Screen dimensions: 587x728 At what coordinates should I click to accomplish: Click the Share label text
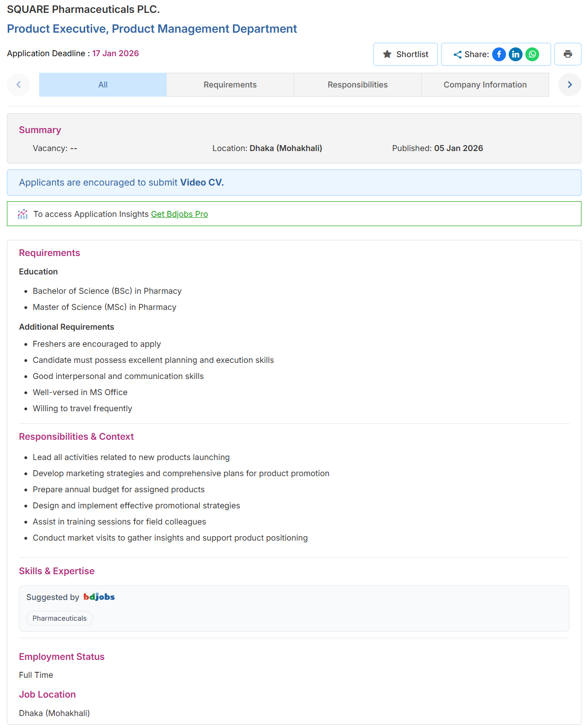tap(477, 54)
